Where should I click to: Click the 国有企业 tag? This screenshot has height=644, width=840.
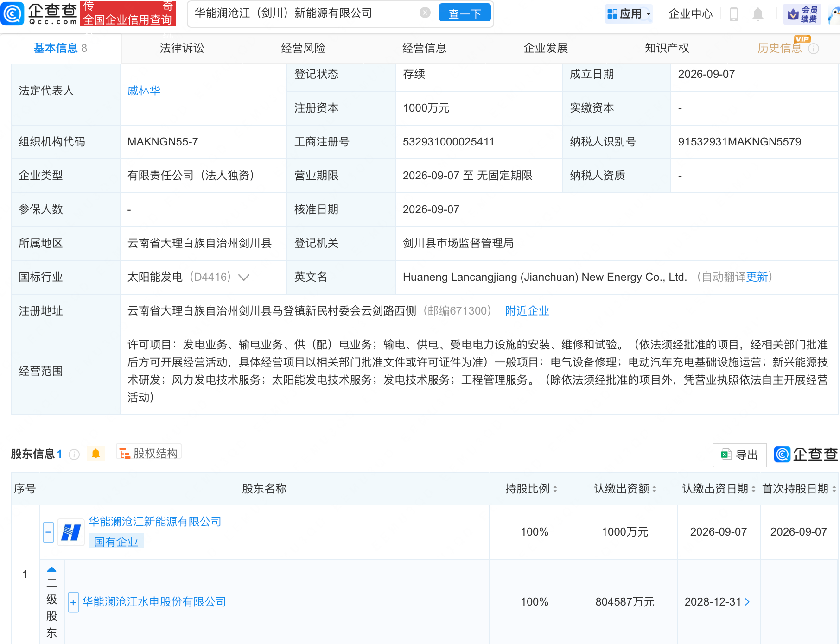click(x=116, y=542)
